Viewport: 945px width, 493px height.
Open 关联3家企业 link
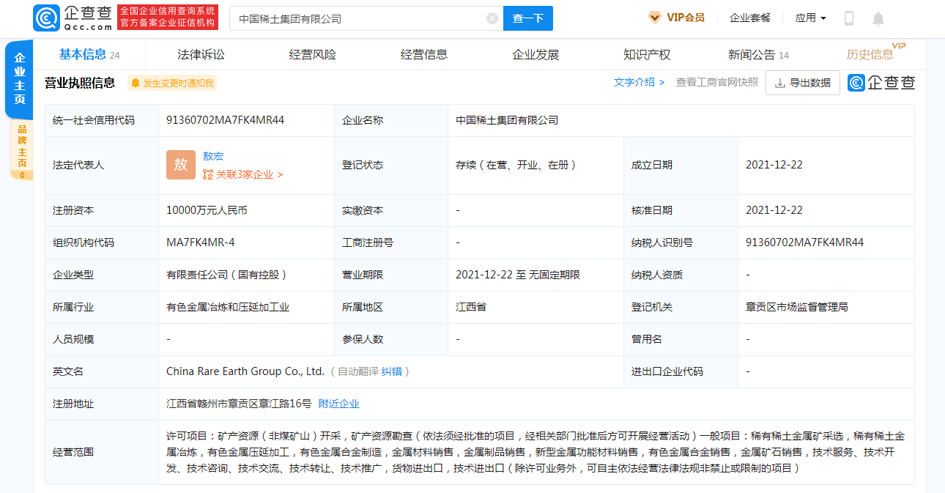[243, 175]
